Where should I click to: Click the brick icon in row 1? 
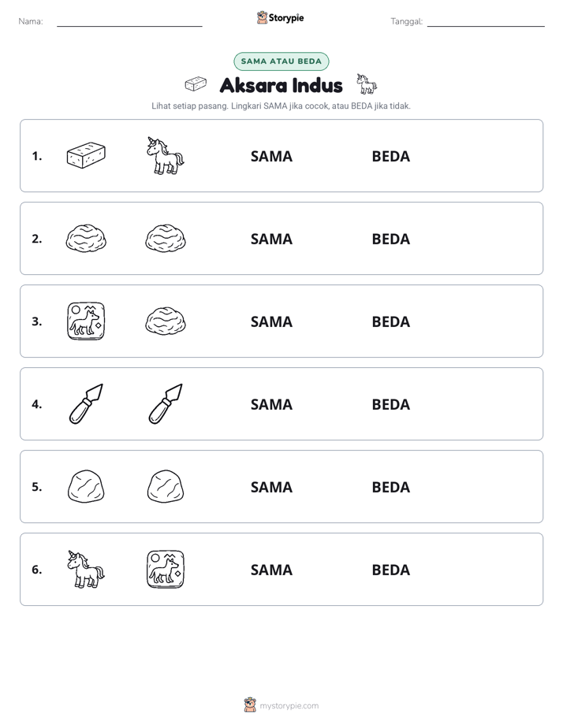click(x=86, y=155)
